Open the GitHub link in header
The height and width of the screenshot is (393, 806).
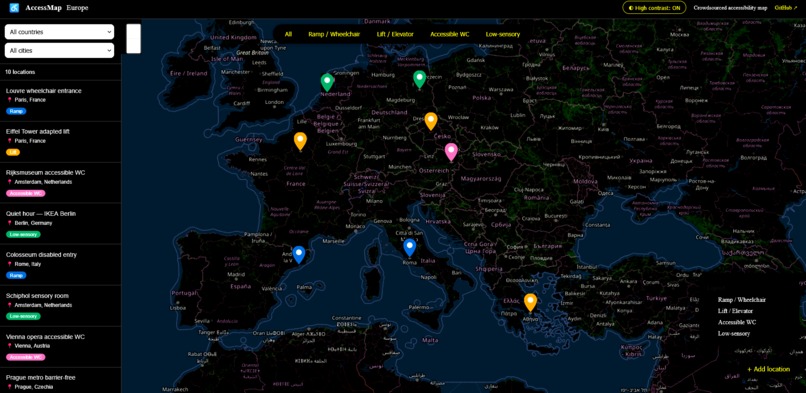click(786, 8)
